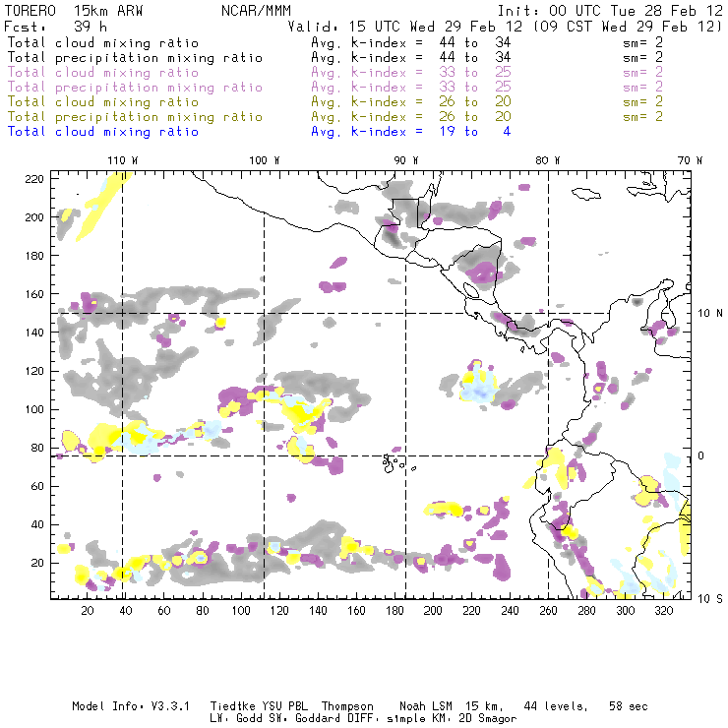Screen dimensions: 728x728
Task: Click the purple 'Total precipitation mixing ratio' legend line
Action: pyautogui.click(x=135, y=88)
